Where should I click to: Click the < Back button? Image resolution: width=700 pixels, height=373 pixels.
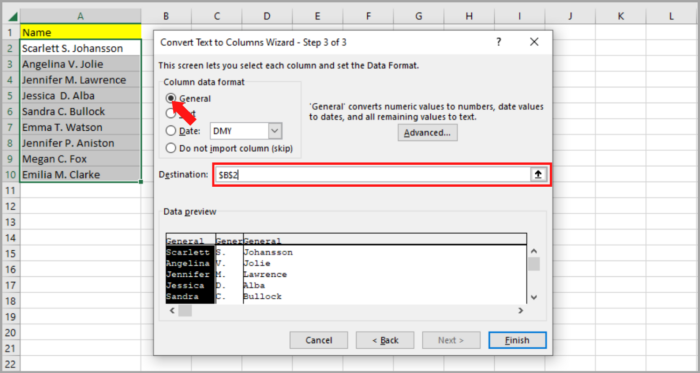coord(385,340)
